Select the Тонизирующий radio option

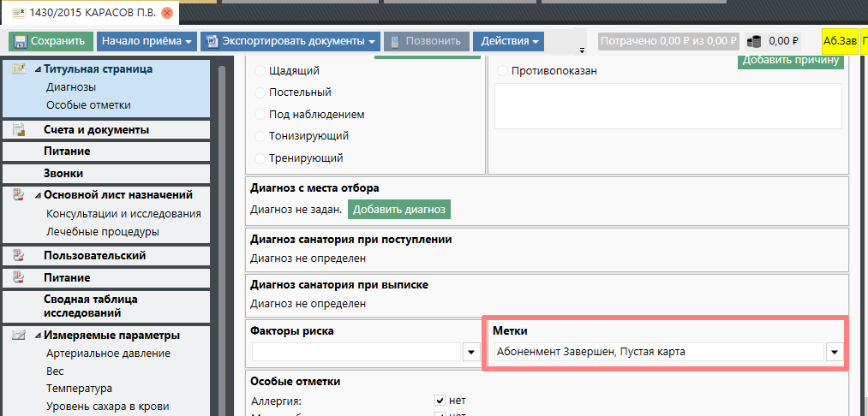click(260, 136)
